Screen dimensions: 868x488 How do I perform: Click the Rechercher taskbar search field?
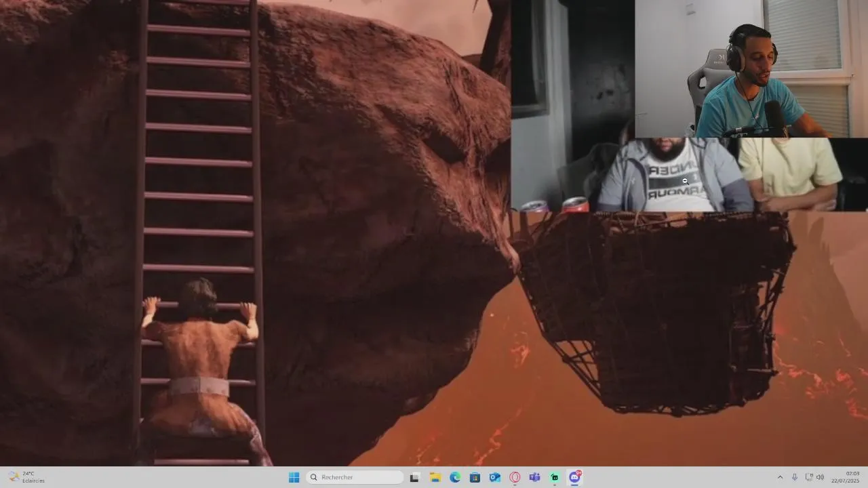354,477
